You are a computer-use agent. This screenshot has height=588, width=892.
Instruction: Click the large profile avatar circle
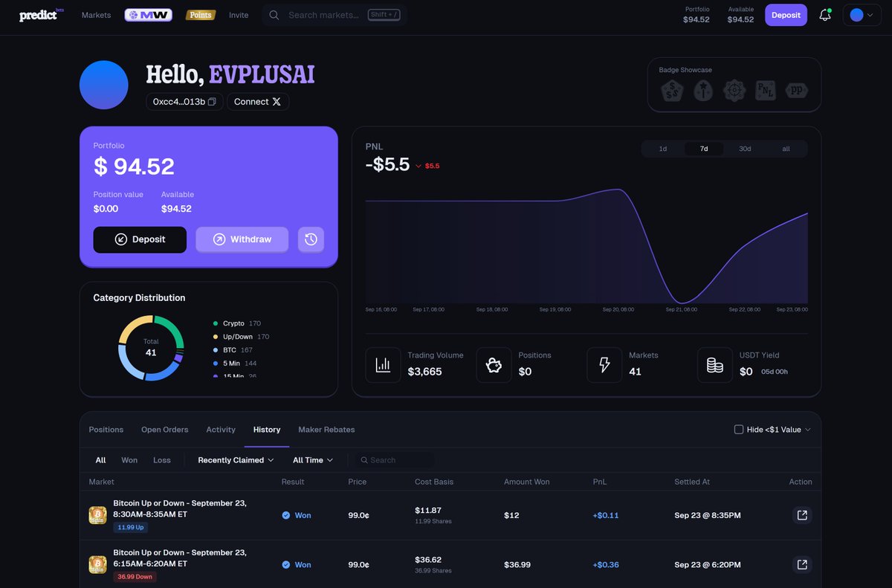104,85
